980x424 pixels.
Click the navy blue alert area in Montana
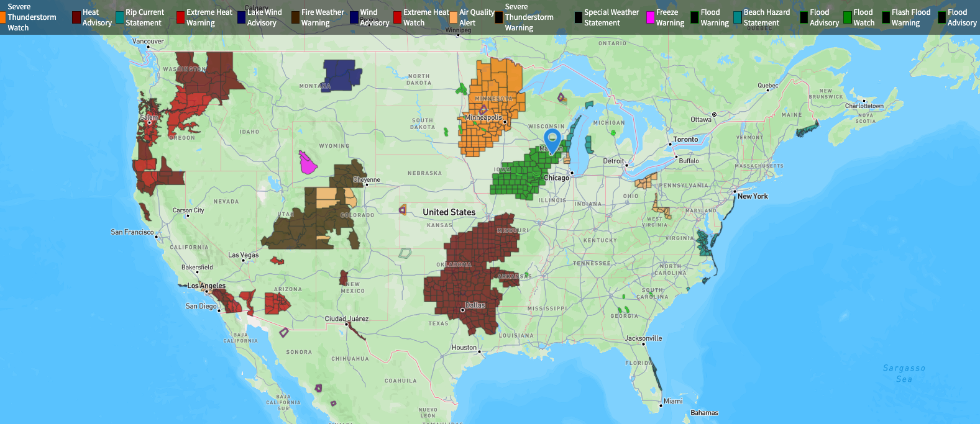click(x=342, y=75)
